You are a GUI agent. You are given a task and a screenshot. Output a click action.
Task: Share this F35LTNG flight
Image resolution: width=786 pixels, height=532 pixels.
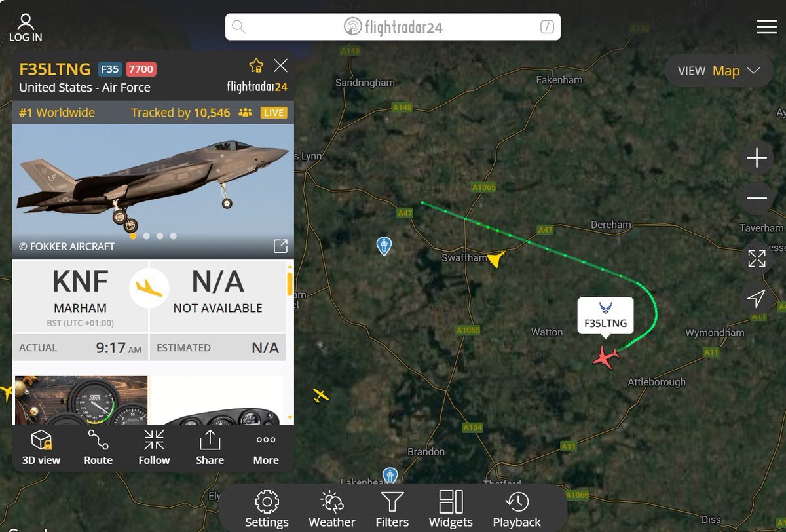[210, 447]
